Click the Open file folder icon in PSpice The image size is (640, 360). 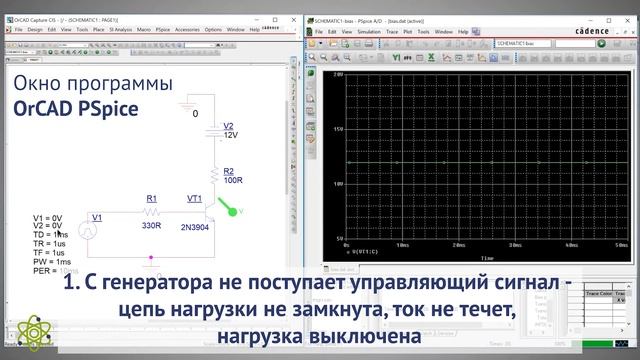point(333,44)
